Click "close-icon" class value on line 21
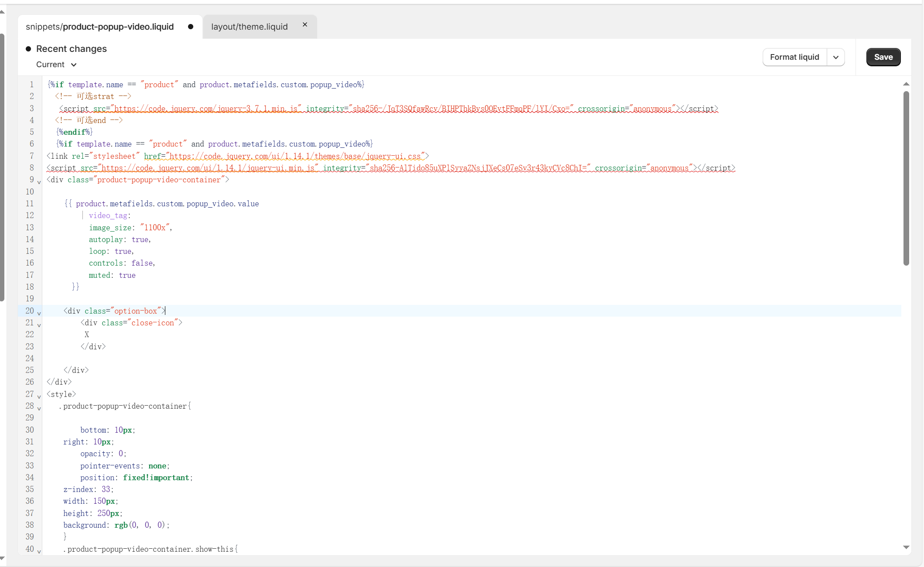The image size is (924, 567). [x=153, y=323]
